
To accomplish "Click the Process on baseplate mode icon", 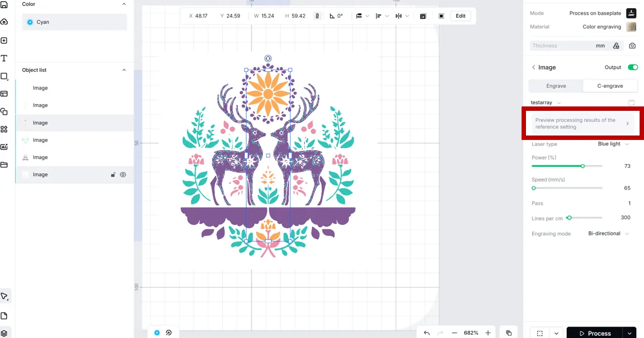I will click(631, 13).
